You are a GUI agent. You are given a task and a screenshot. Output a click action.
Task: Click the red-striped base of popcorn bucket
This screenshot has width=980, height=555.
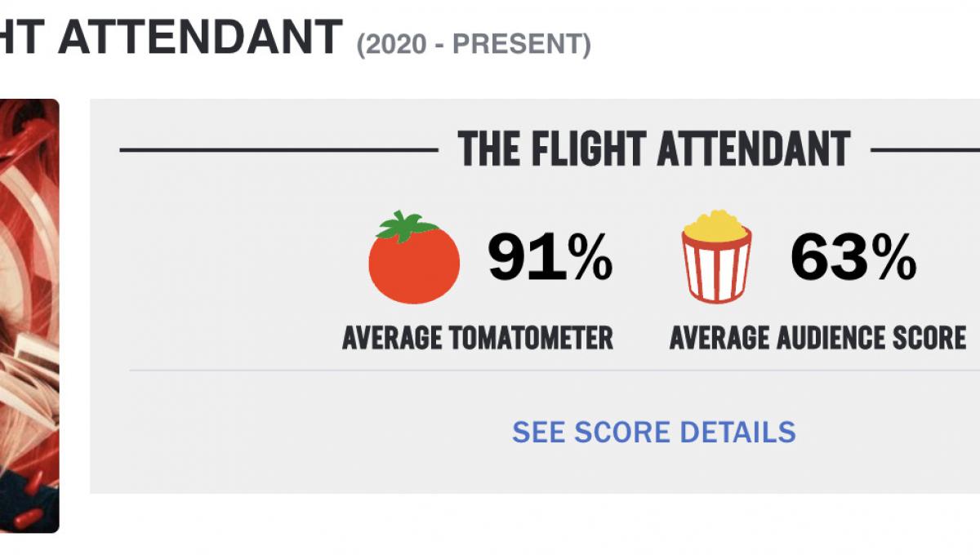tap(716, 273)
